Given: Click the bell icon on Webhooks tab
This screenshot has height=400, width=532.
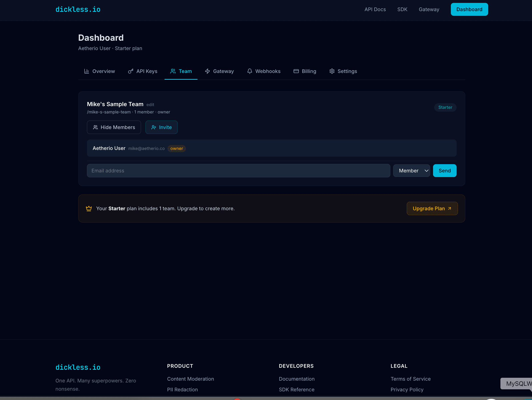Looking at the screenshot, I should coord(249,71).
